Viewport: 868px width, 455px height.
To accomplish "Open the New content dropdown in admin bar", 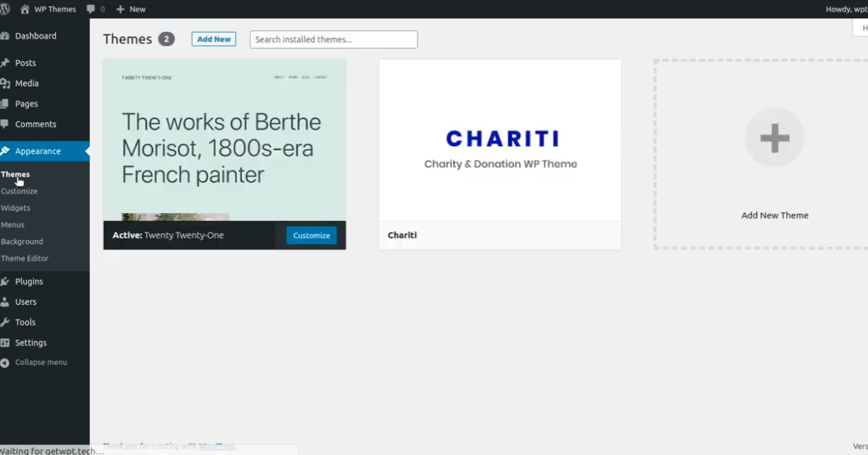I will pos(131,9).
